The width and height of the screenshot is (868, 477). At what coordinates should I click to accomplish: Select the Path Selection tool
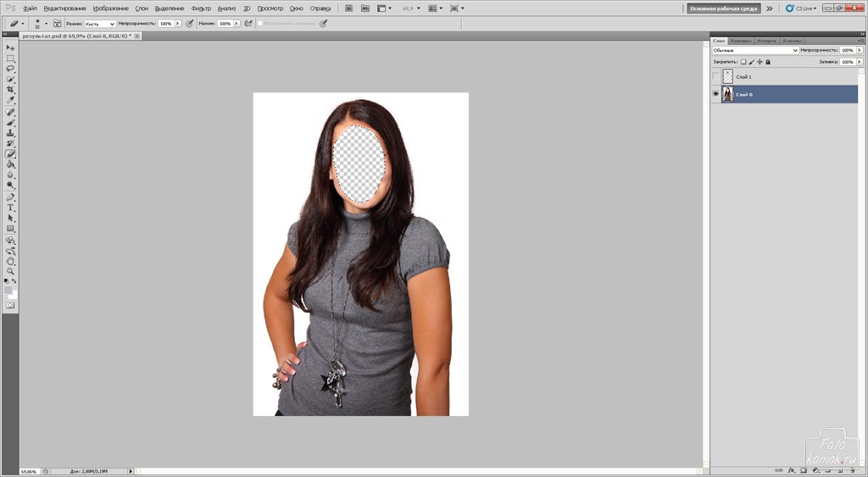pyautogui.click(x=10, y=219)
